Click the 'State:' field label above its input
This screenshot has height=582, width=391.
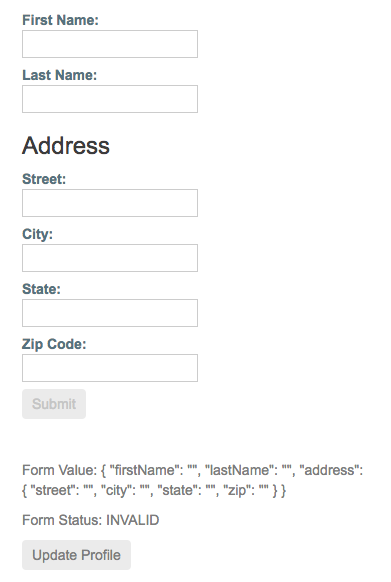pyautogui.click(x=41, y=289)
